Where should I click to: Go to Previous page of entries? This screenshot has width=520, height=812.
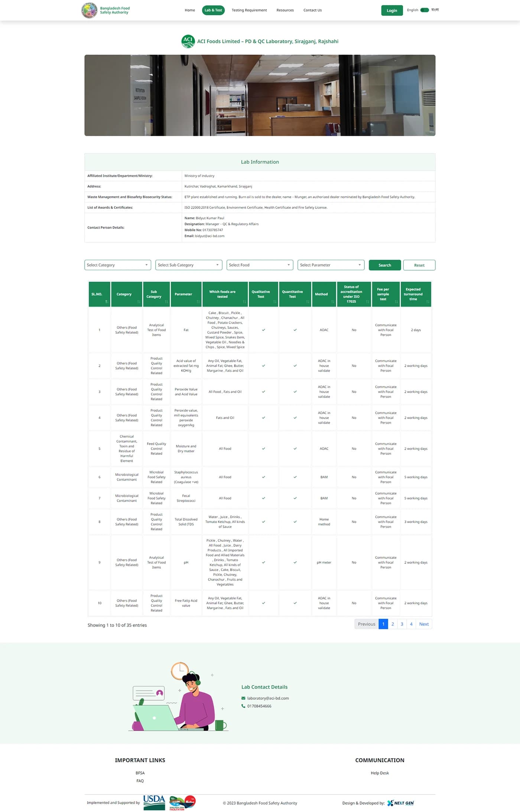click(x=367, y=624)
